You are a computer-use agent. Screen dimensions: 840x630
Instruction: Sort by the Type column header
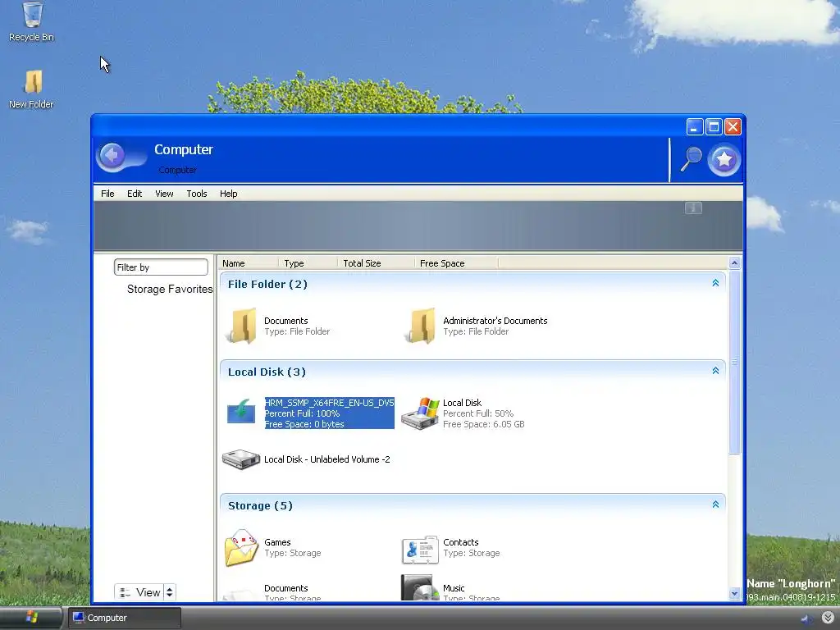pyautogui.click(x=308, y=263)
